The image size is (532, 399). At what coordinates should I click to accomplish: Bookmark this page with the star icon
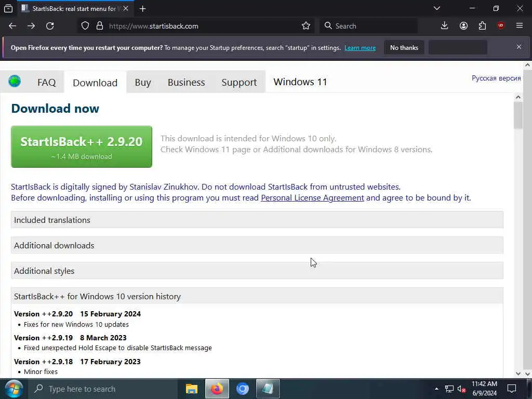point(306,26)
